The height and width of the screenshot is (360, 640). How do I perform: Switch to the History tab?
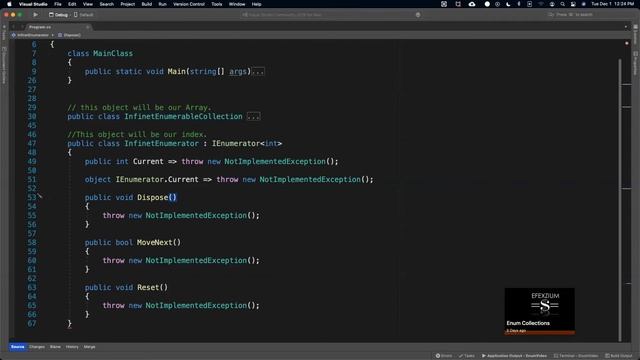[72, 347]
